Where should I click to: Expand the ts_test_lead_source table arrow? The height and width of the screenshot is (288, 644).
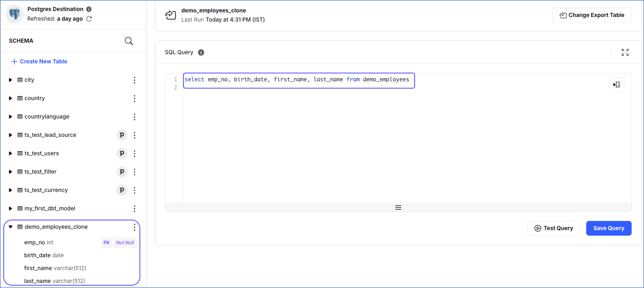[11, 135]
